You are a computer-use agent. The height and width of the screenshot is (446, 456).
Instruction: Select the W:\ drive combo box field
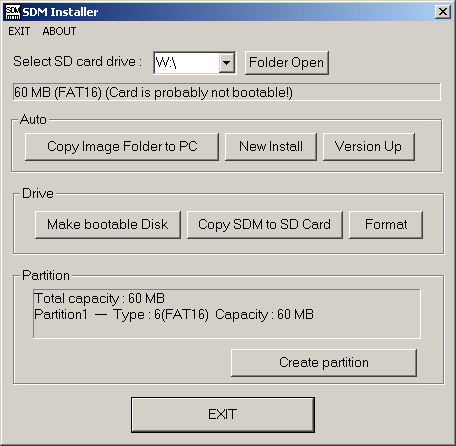click(194, 62)
